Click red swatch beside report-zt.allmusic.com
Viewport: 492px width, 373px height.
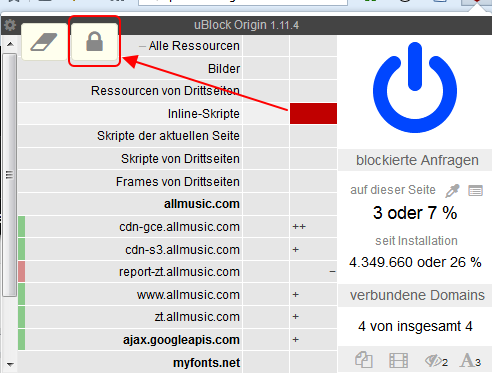click(x=22, y=272)
